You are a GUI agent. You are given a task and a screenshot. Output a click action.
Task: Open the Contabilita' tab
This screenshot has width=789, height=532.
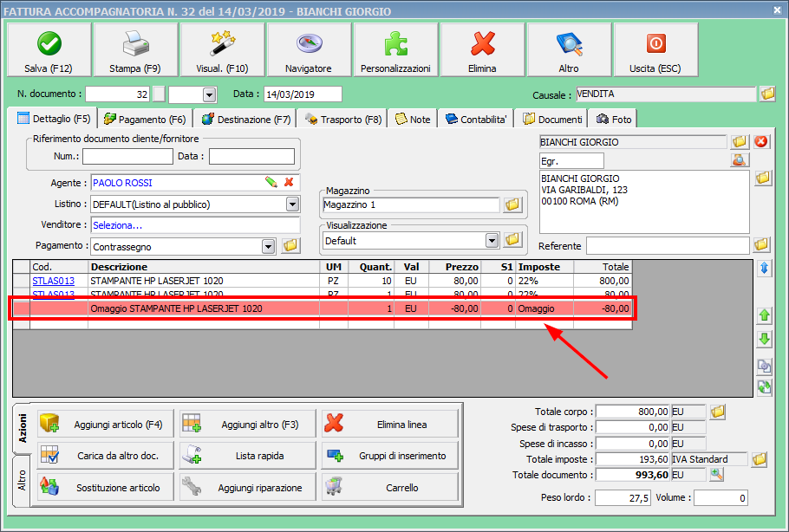[x=476, y=120]
